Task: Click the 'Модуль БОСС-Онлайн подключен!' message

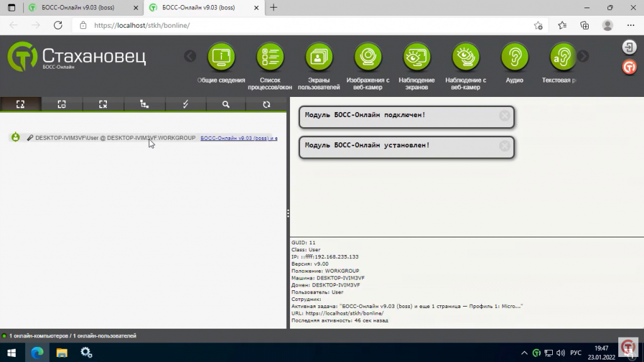Action: pyautogui.click(x=365, y=115)
